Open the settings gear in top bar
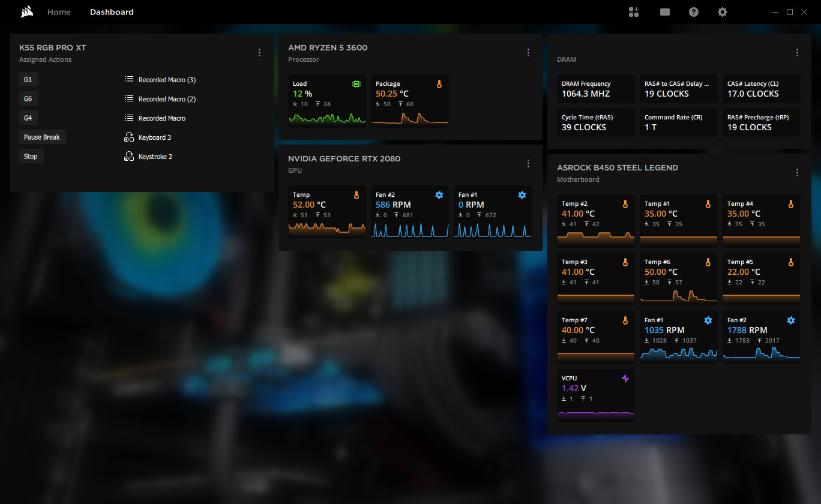The width and height of the screenshot is (821, 504). [x=723, y=12]
